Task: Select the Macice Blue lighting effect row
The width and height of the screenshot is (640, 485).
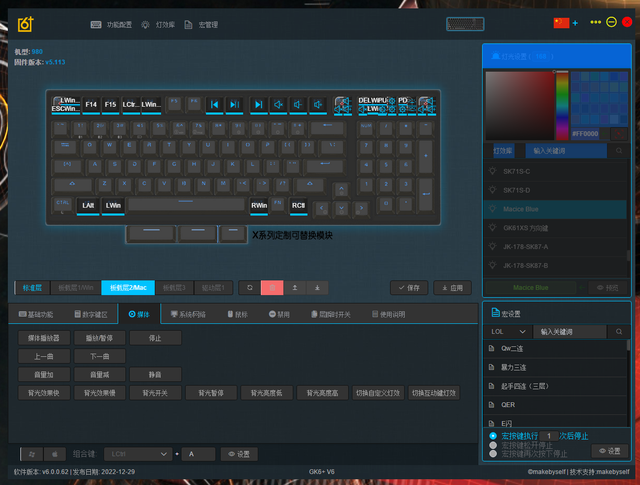Action: [x=555, y=209]
